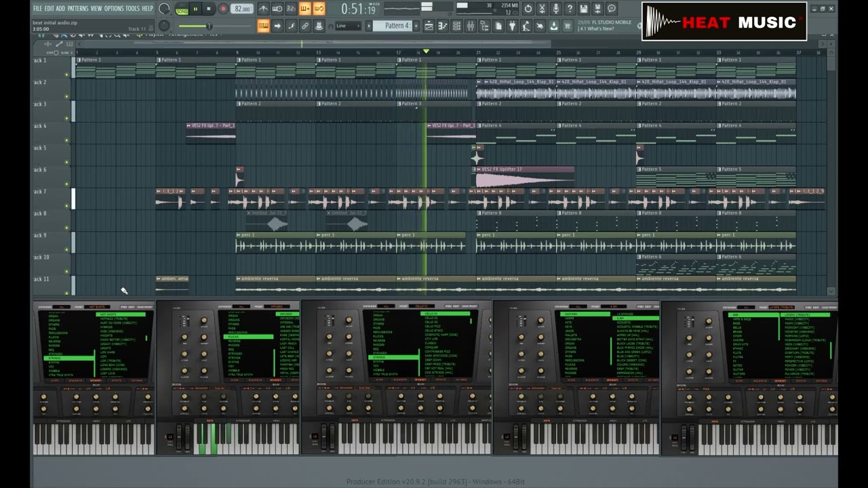Click the 82.000 tempo field
Screen dimensions: 868x488
coord(242,9)
